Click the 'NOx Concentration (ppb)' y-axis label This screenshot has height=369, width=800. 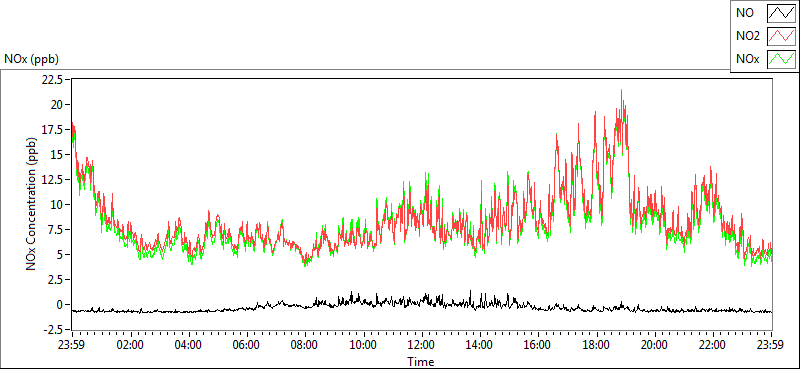click(31, 204)
